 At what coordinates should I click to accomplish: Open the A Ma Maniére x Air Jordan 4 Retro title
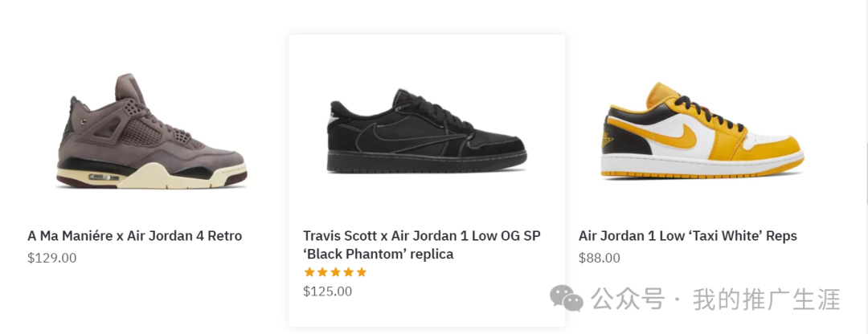134,236
